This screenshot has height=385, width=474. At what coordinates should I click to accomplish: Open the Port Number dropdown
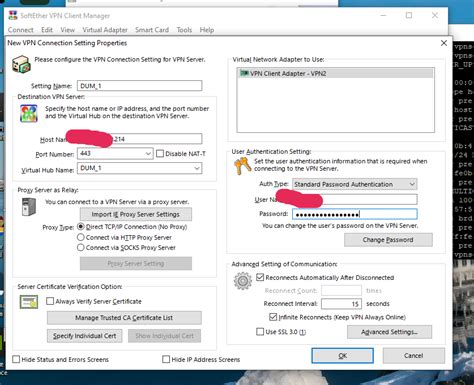[x=148, y=154]
